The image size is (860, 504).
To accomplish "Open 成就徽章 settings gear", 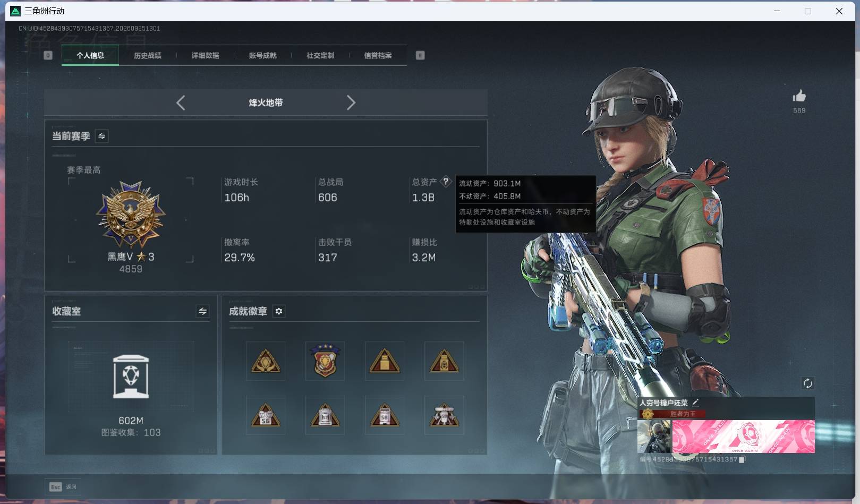I will [x=279, y=311].
